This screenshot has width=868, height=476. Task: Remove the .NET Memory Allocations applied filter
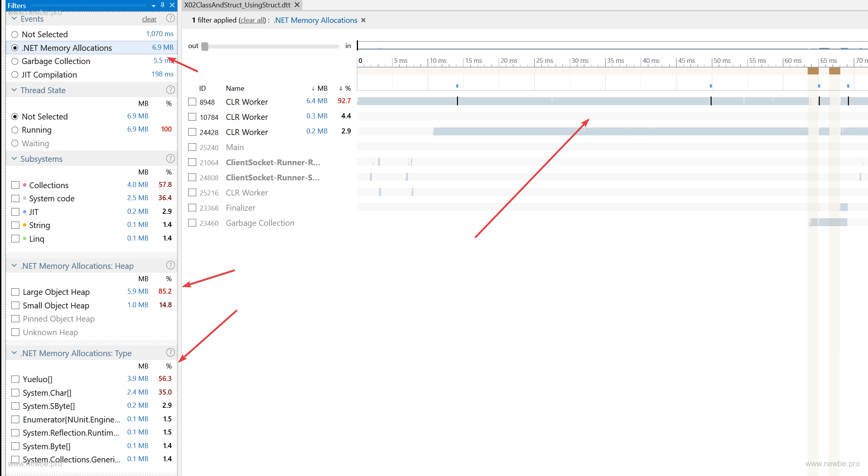(x=363, y=20)
